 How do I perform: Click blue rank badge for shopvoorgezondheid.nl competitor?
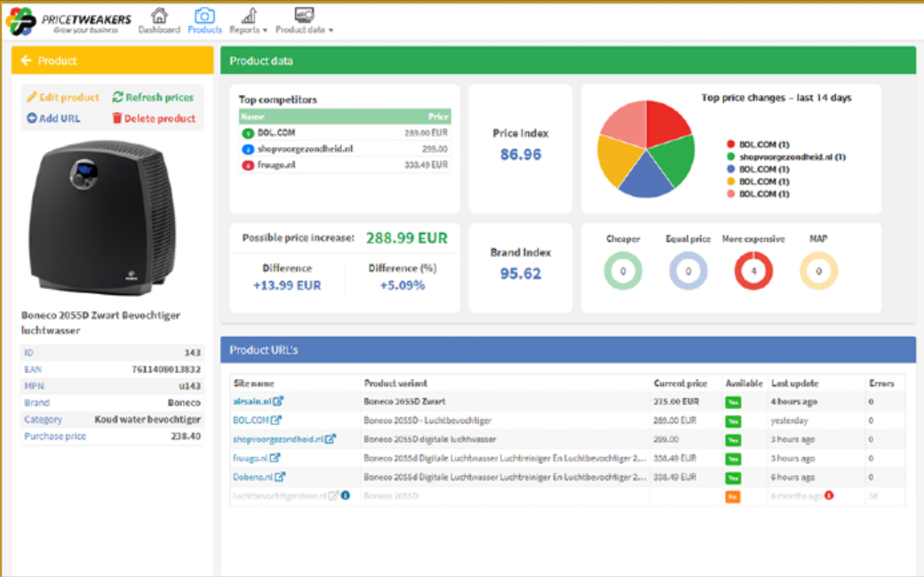(248, 149)
